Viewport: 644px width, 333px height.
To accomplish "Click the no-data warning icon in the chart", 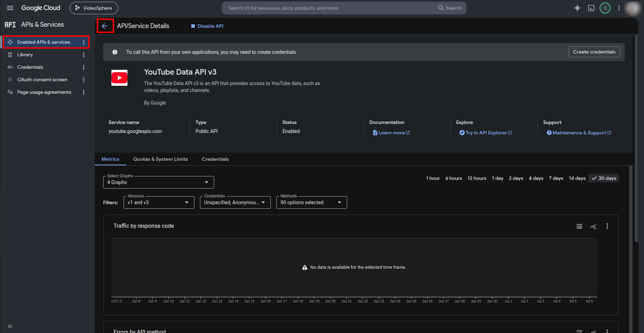I will point(305,267).
